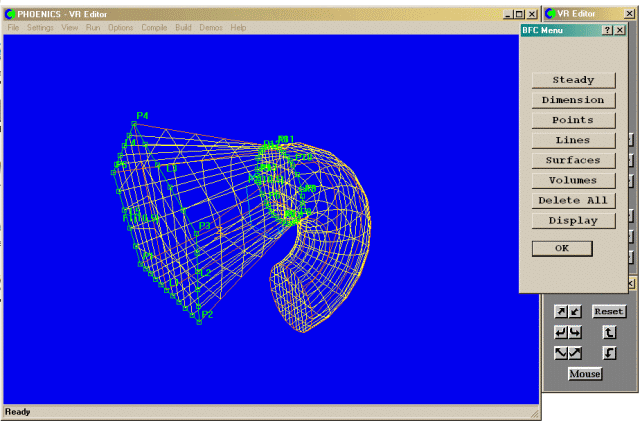The width and height of the screenshot is (640, 425).
Task: Open the Points dialog in BFC Menu
Action: (x=573, y=120)
